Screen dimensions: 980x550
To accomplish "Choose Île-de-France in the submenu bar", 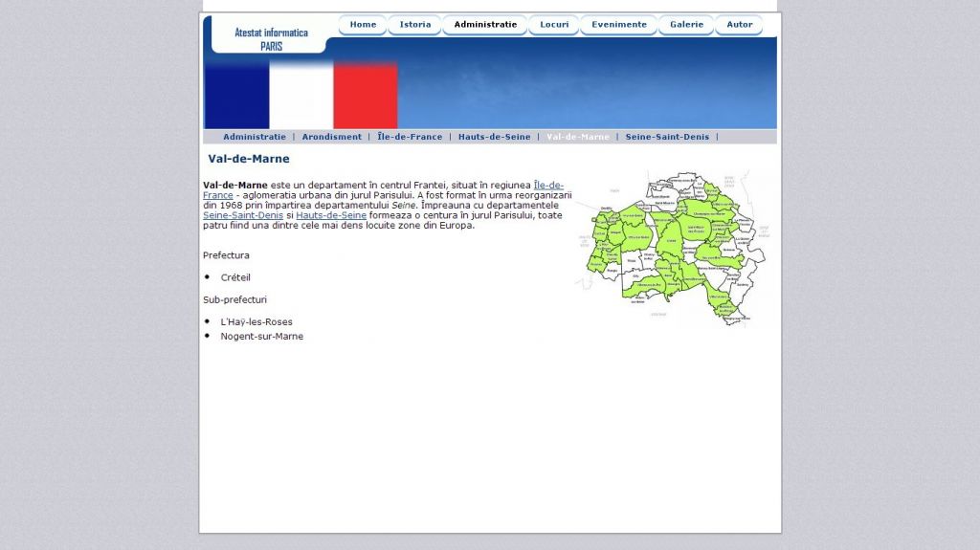I will coord(410,137).
